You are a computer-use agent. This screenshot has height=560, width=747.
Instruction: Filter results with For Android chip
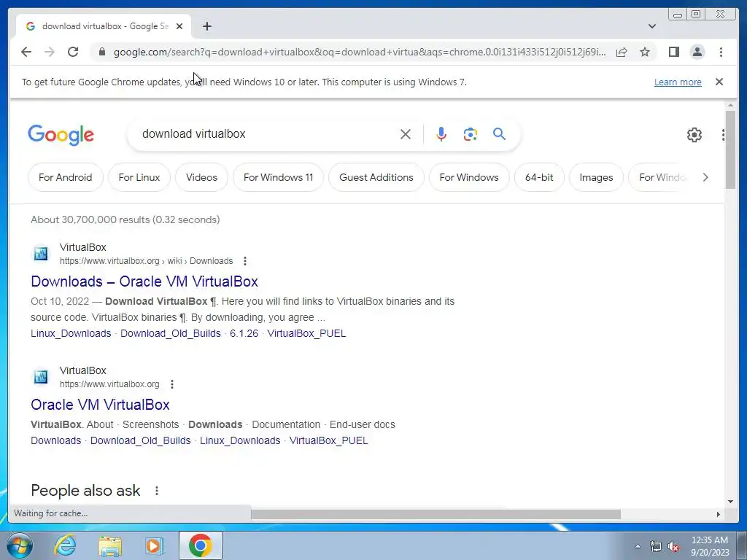[x=65, y=177]
